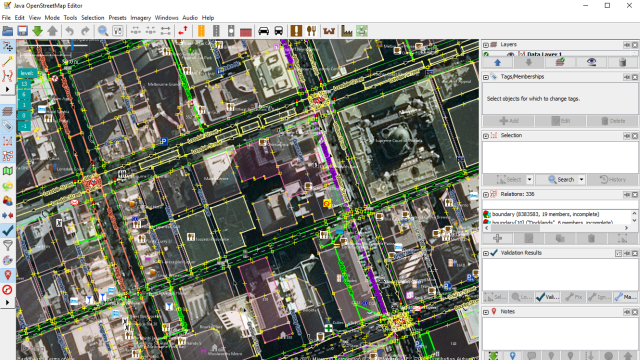Select level 13 in level selector
The image size is (640, 360).
(24, 84)
